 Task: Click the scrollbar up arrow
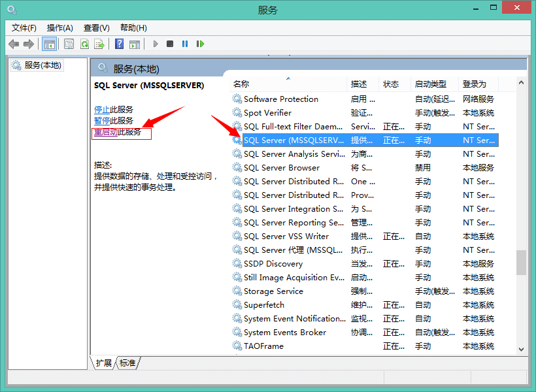pos(521,82)
